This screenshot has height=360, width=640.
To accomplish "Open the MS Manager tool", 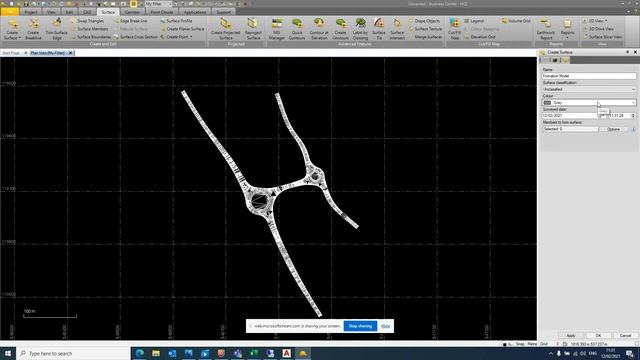I will point(276,29).
